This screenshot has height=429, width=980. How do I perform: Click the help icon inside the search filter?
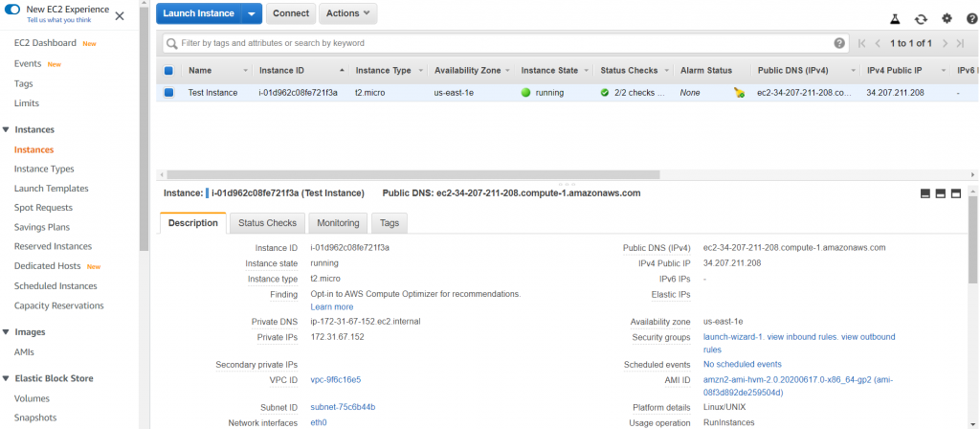839,43
